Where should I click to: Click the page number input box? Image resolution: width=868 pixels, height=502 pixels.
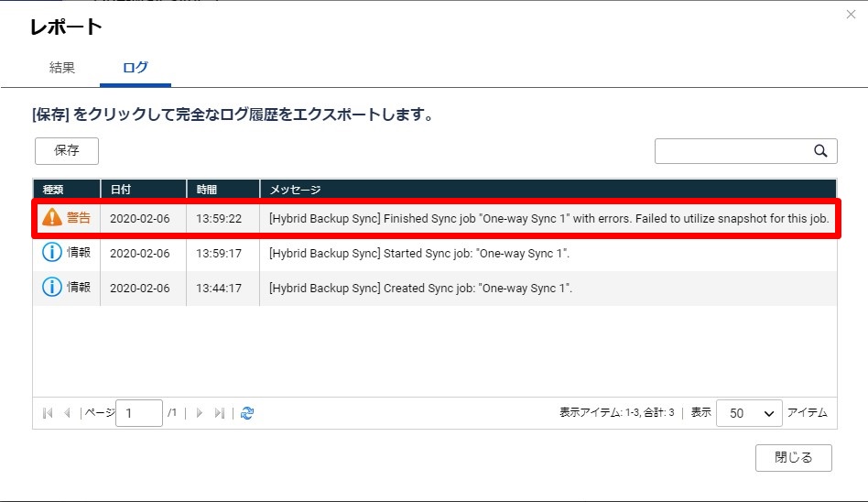pos(139,413)
